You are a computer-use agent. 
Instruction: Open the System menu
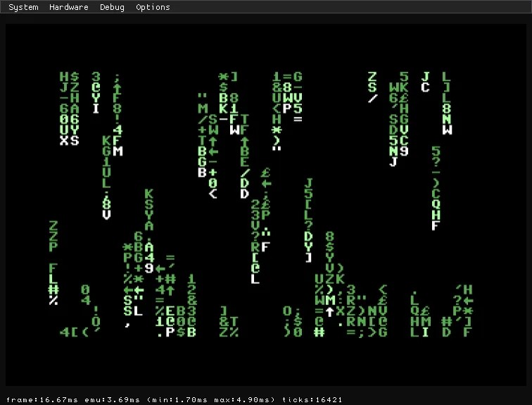tap(23, 7)
